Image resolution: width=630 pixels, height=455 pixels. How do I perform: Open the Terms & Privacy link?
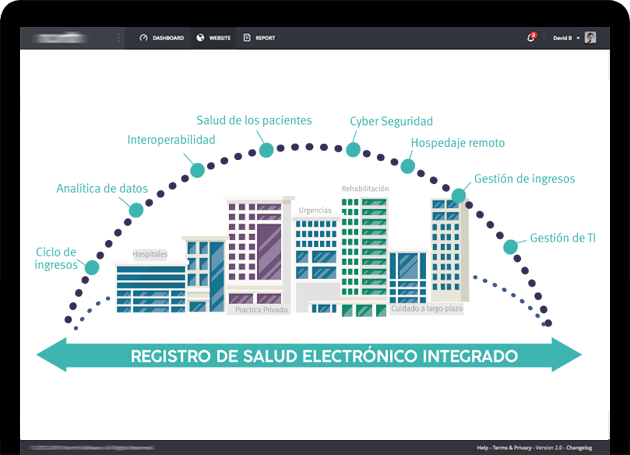tap(512, 448)
